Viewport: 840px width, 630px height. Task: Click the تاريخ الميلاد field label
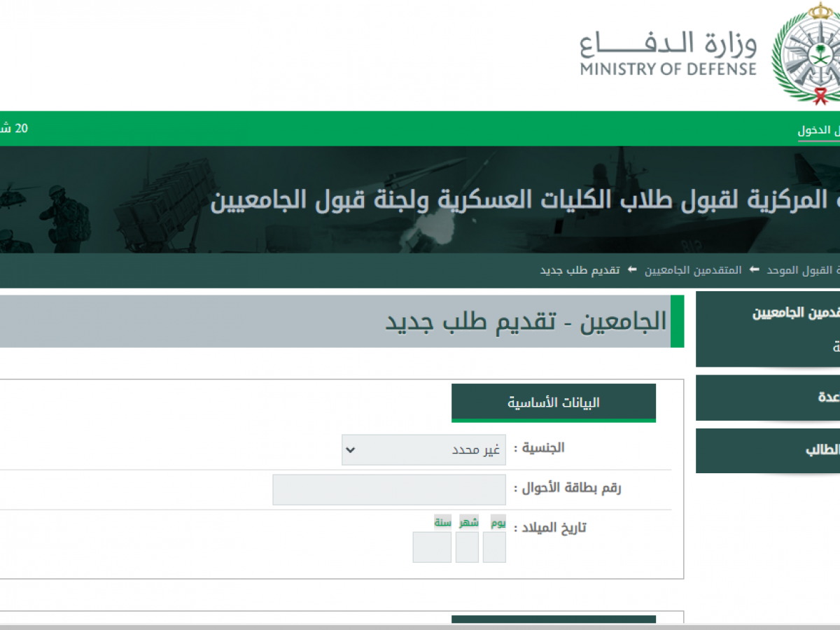point(549,528)
